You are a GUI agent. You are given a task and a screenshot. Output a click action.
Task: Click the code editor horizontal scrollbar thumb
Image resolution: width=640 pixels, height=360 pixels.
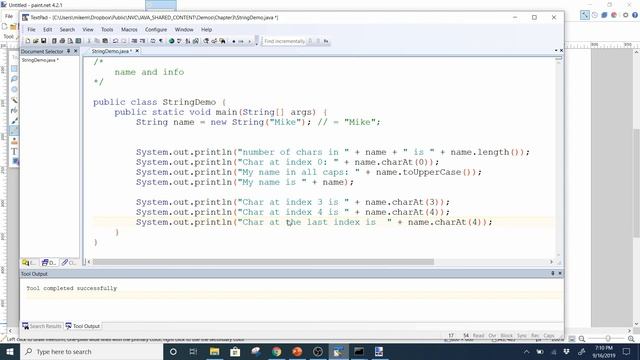coord(263,262)
